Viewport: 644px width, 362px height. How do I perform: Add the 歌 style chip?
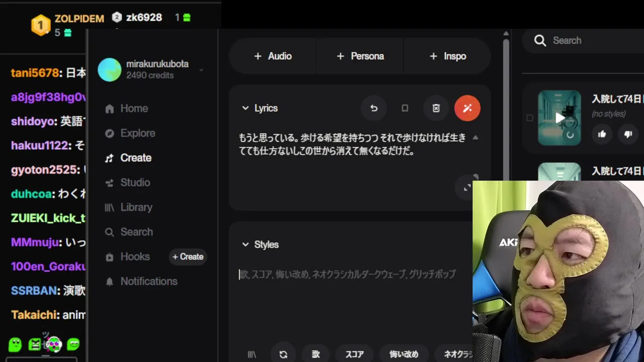pos(316,354)
